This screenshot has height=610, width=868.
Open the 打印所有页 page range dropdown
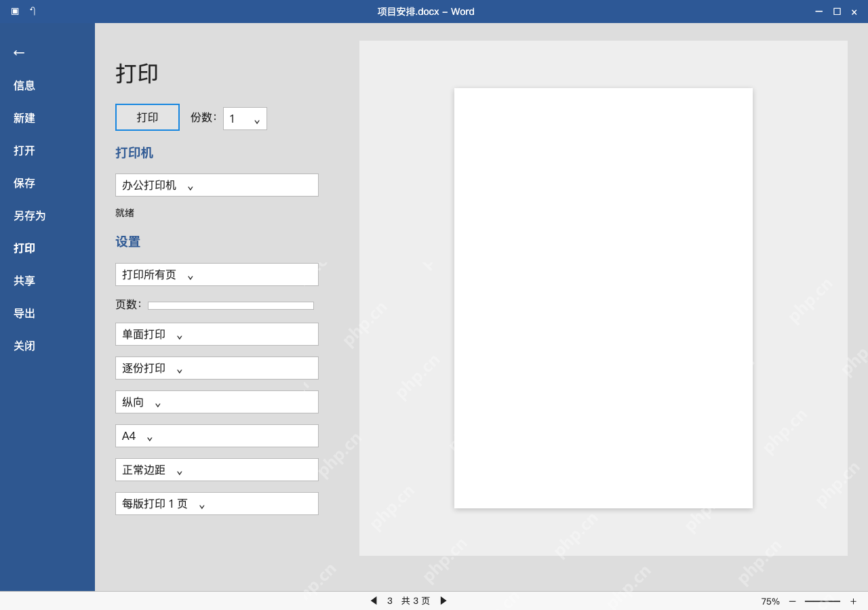(217, 274)
